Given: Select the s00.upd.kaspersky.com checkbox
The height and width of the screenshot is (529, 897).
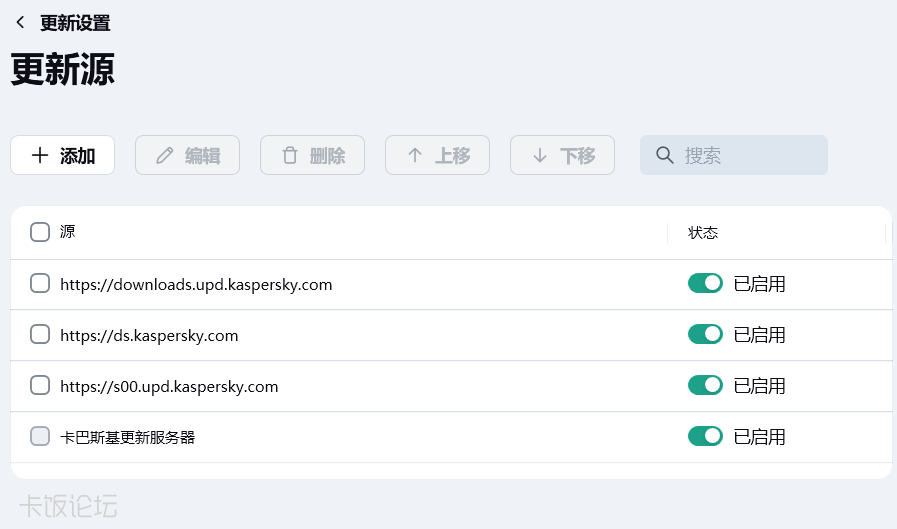Looking at the screenshot, I should [40, 385].
